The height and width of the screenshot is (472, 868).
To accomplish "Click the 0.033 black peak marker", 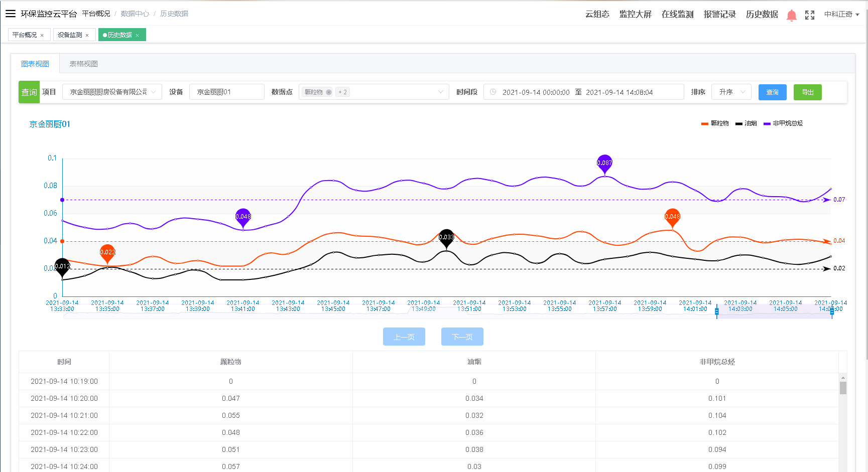I will pyautogui.click(x=446, y=237).
